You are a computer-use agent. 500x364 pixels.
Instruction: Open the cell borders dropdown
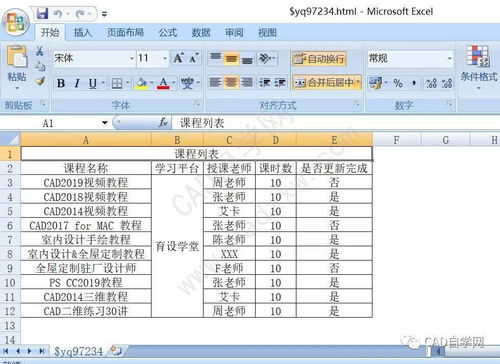coord(128,83)
